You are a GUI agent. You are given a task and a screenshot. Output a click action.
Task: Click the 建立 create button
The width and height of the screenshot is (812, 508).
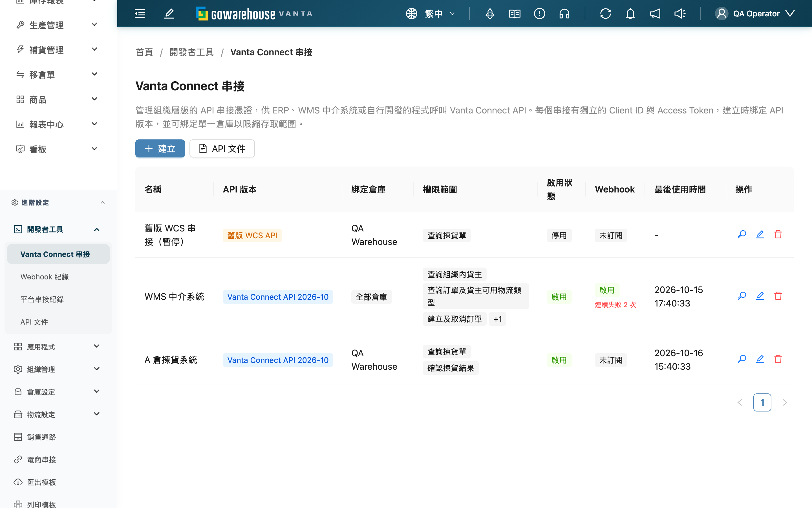tap(160, 148)
